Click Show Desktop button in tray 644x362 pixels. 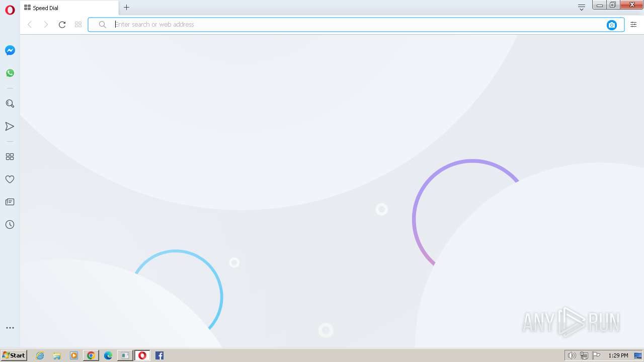(x=638, y=355)
